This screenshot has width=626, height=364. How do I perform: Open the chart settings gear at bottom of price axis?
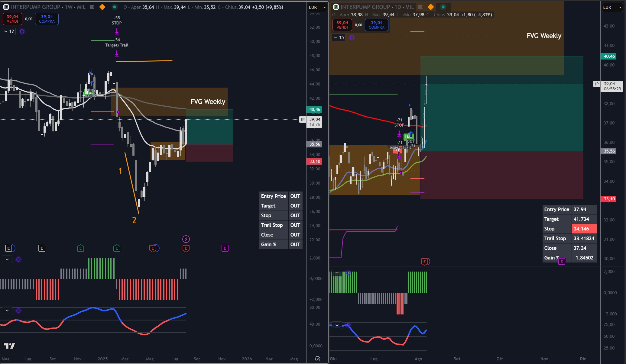coord(317,359)
